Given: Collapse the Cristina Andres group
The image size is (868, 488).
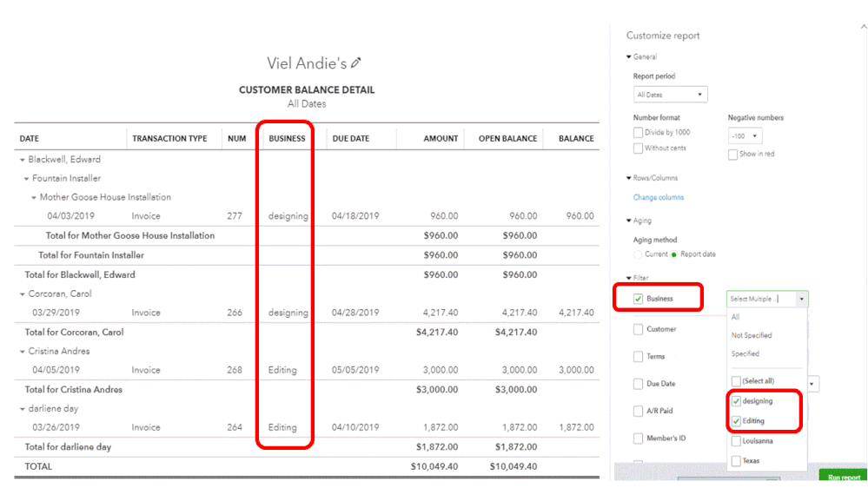Looking at the screenshot, I should tap(22, 352).
